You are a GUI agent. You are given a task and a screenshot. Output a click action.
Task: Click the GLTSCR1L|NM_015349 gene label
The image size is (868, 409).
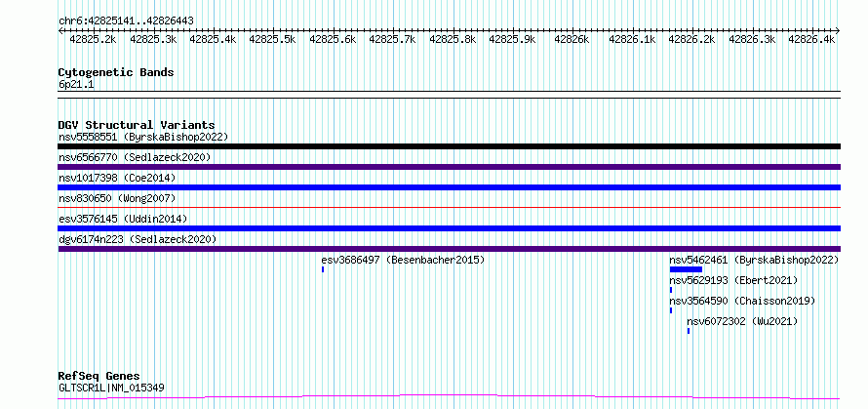[111, 388]
